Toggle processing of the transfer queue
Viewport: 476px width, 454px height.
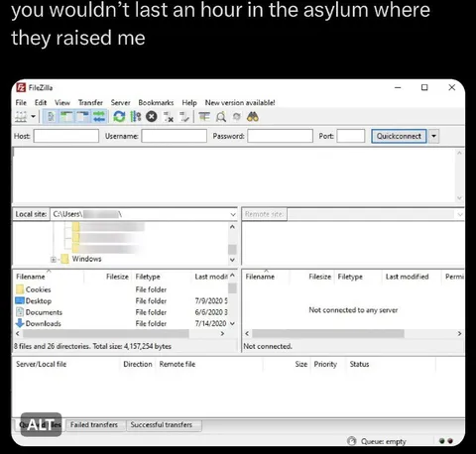[x=136, y=117]
